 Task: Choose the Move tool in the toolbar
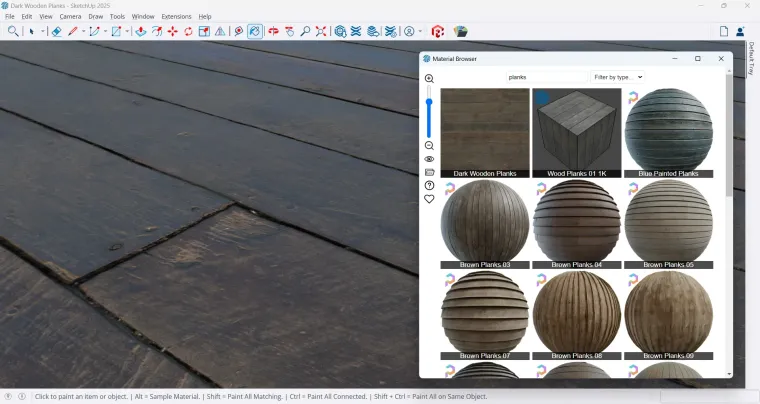[x=172, y=31]
